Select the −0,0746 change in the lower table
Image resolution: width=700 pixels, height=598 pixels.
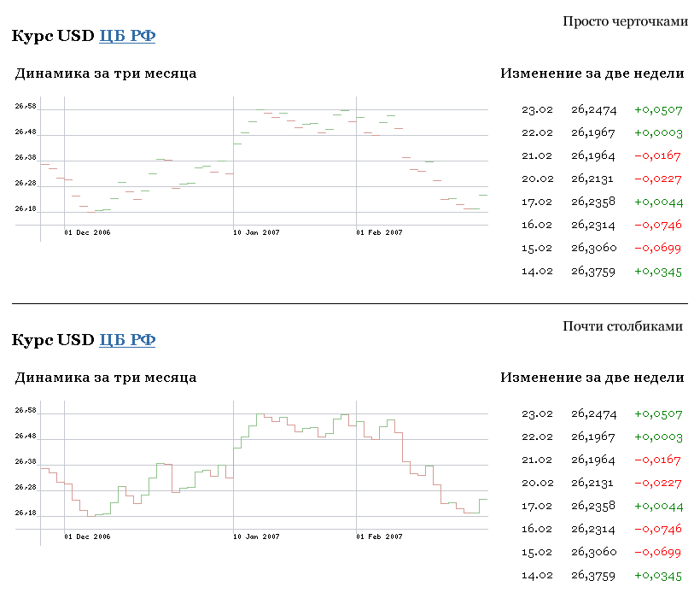click(657, 530)
